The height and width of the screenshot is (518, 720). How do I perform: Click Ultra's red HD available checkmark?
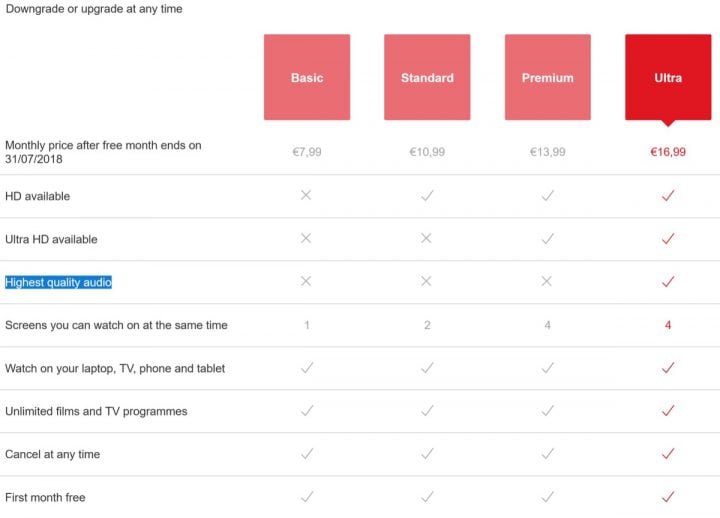click(668, 196)
